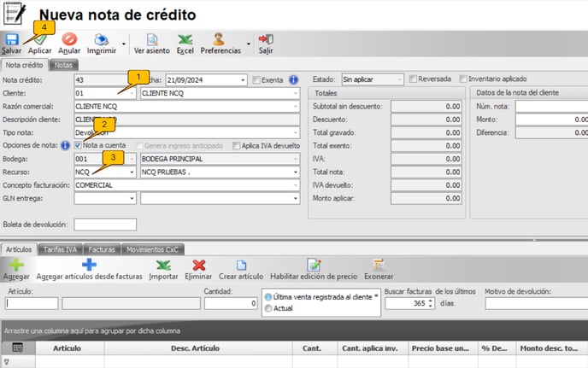This screenshot has width=588, height=368.
Task: Click Boleta de devolución input field
Action: (x=105, y=225)
